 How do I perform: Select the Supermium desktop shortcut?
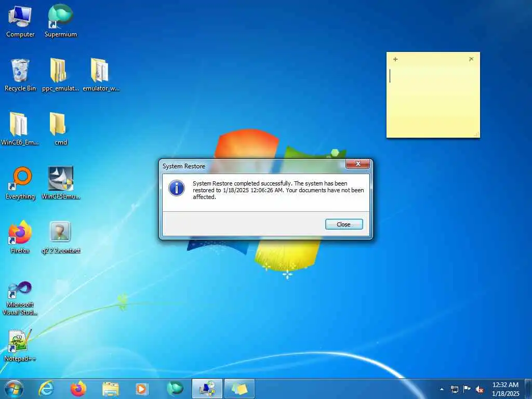60,21
